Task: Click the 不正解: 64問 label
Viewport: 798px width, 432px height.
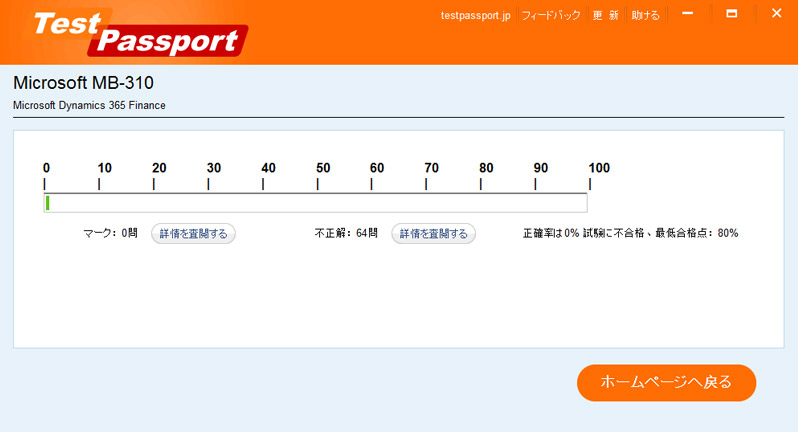Action: [x=346, y=234]
